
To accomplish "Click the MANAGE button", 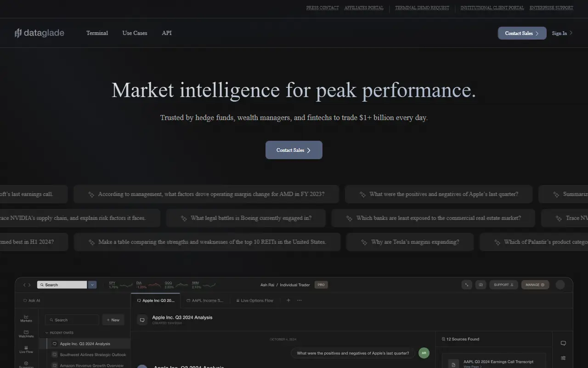I will click(535, 285).
